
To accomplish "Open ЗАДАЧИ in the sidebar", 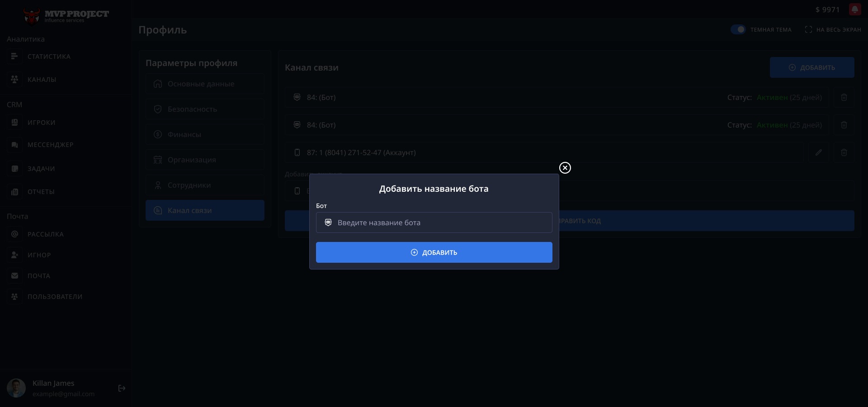I will [x=41, y=169].
